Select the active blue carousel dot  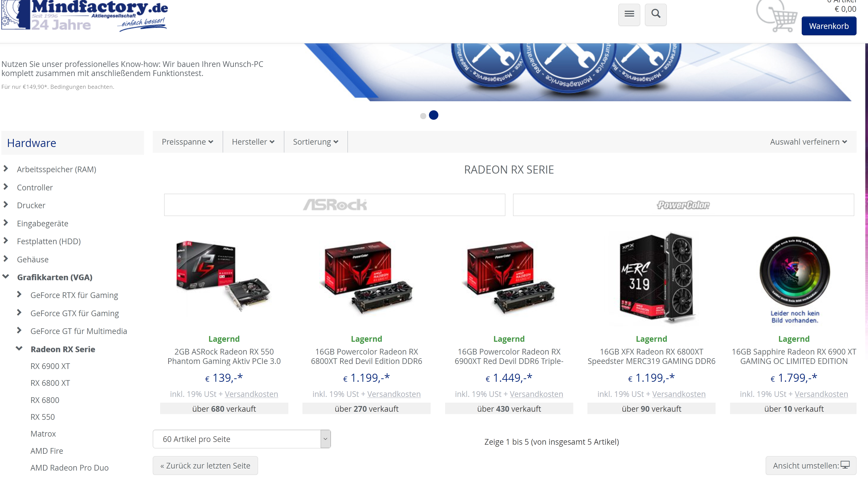click(433, 115)
